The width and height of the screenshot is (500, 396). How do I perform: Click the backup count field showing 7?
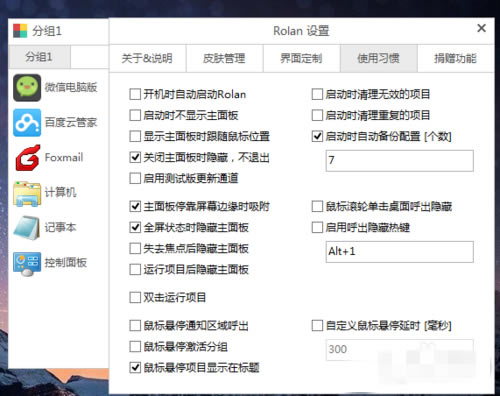pos(400,161)
